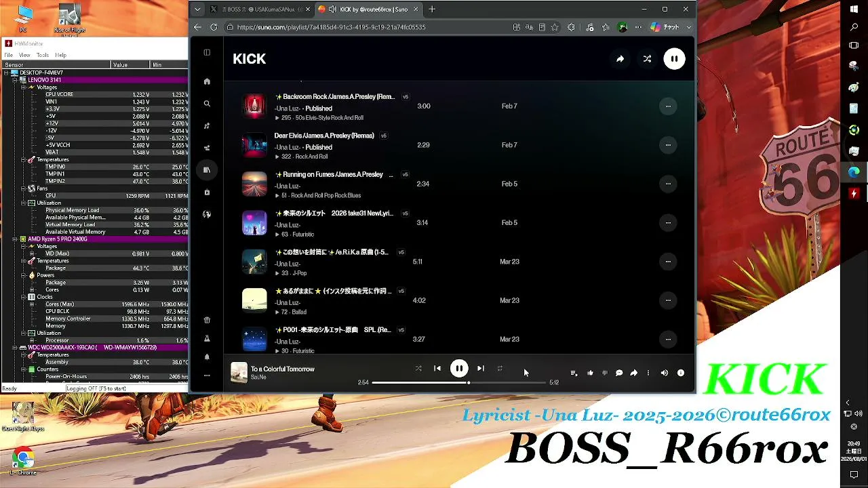Open options for Backroom Rock track
This screenshot has width=868, height=488.
668,106
